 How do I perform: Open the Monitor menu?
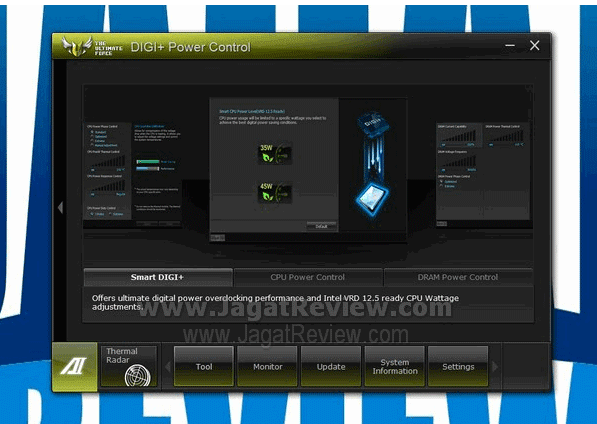(268, 367)
